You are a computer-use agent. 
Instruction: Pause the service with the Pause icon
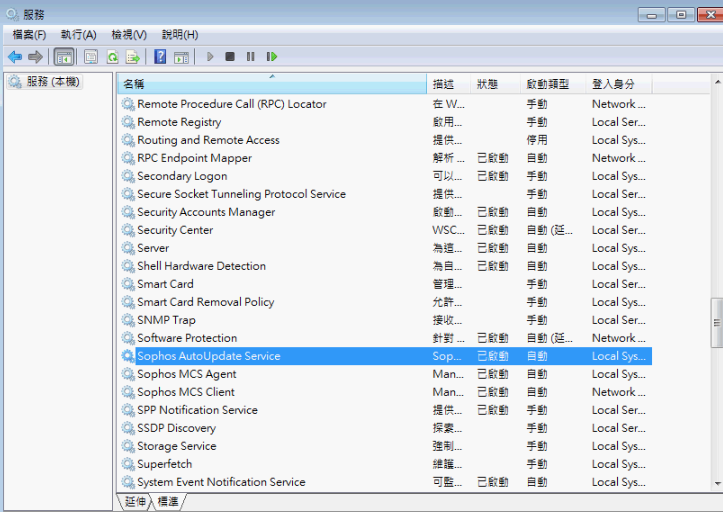click(250, 57)
